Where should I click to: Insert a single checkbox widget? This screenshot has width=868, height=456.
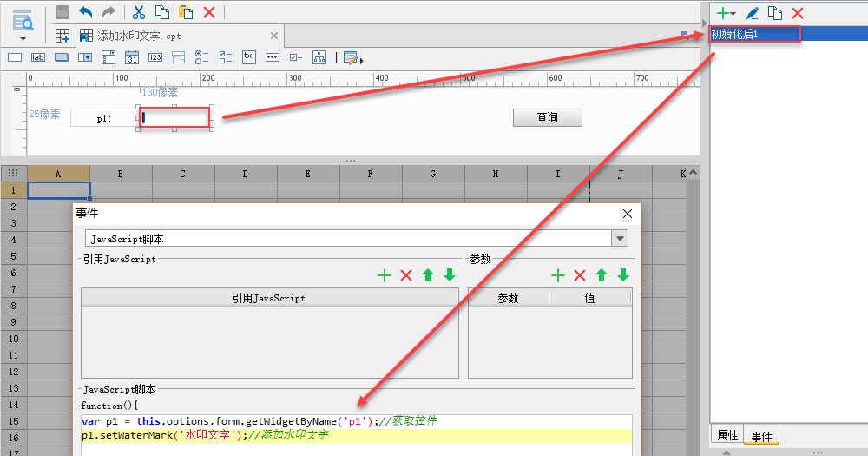tap(296, 57)
